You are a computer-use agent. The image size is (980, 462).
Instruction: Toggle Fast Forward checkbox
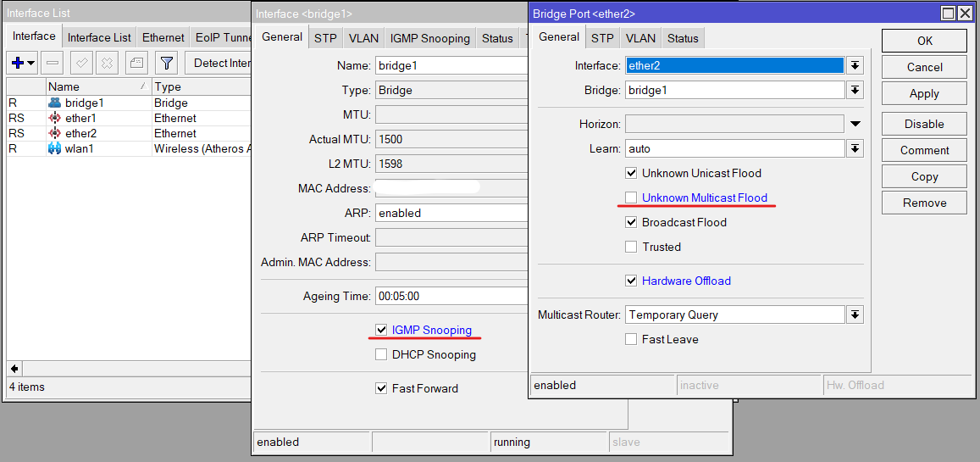381,388
